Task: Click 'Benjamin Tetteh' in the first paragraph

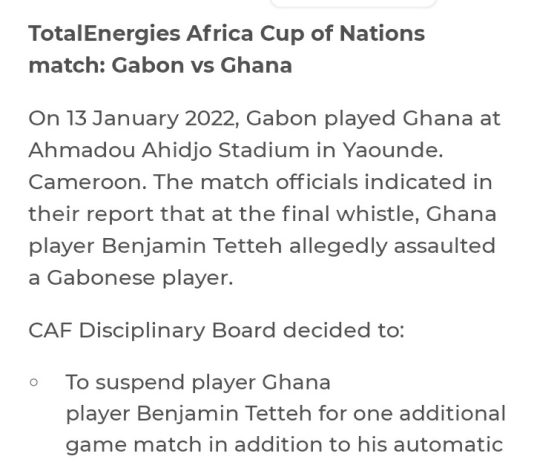Action: 192,246
